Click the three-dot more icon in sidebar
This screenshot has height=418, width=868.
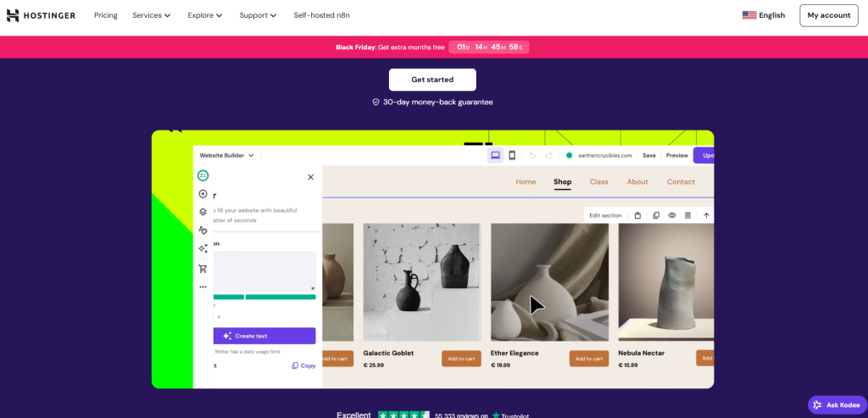click(x=203, y=287)
